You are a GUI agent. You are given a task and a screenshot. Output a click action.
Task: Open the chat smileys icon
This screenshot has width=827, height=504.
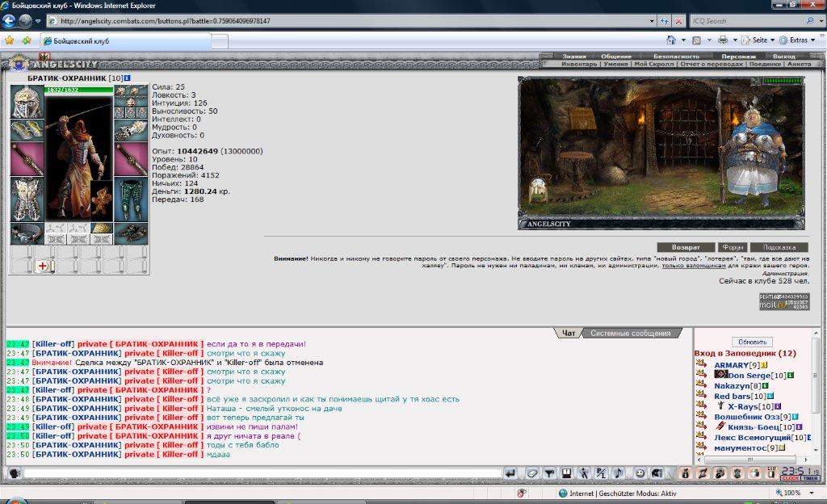640,473
